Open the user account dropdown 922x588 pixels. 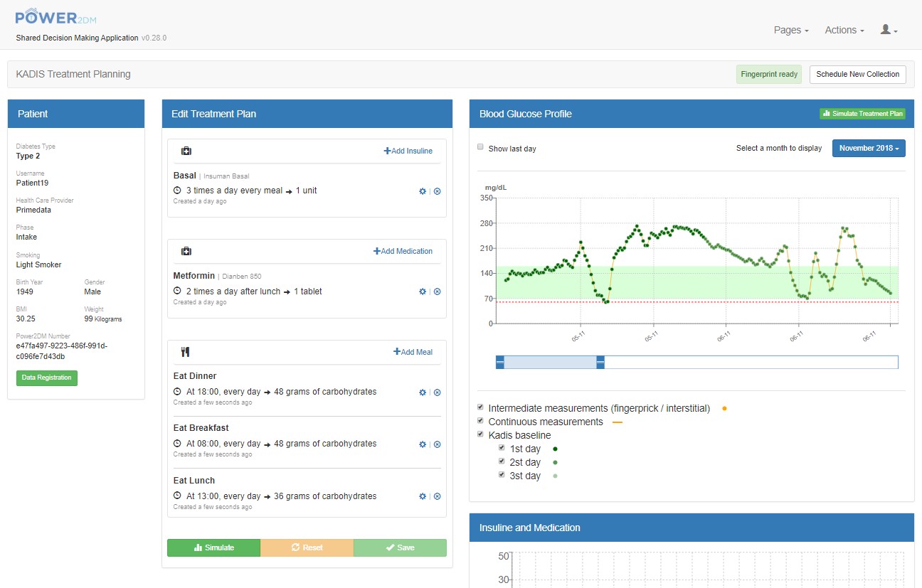889,30
